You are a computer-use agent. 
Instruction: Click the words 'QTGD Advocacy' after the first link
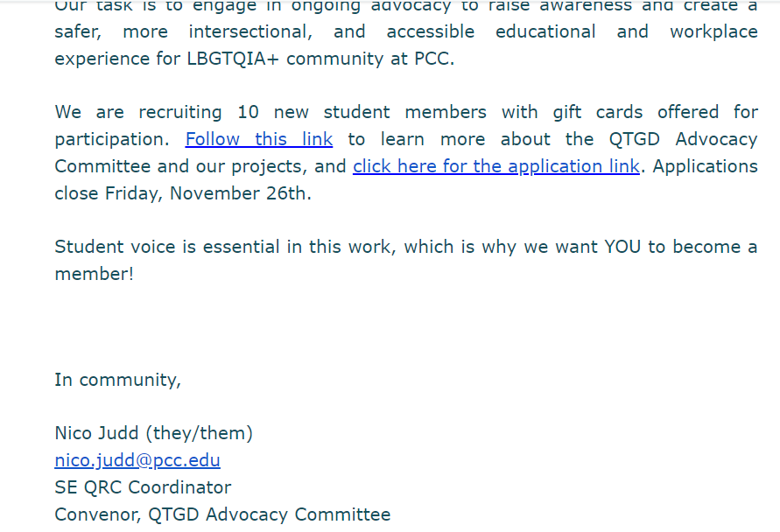[683, 140]
